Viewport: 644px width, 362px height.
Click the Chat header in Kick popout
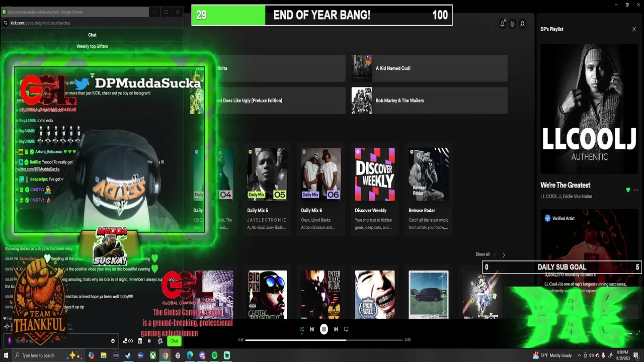(x=92, y=35)
